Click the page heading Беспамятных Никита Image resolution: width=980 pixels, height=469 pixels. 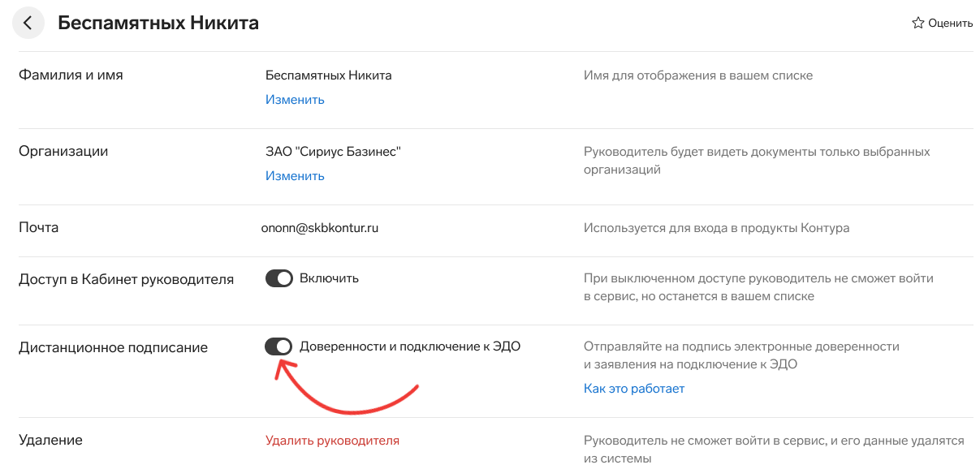click(x=158, y=23)
